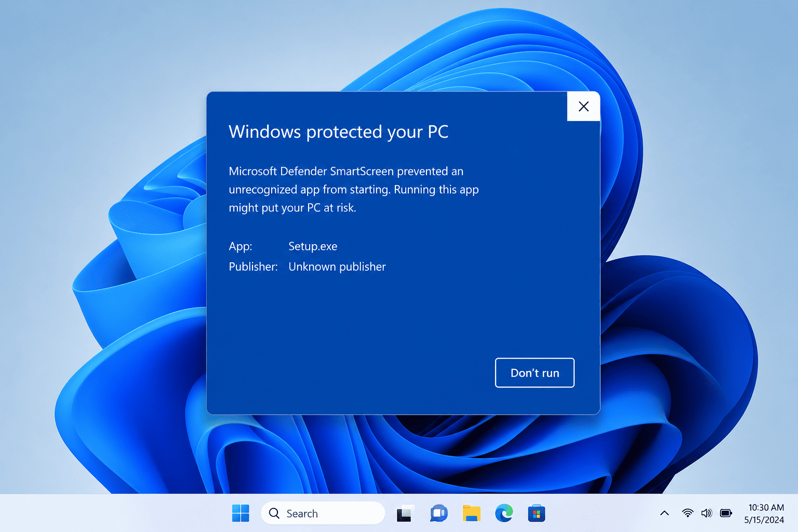Click the SmartScreen warning paragraph text

[354, 190]
